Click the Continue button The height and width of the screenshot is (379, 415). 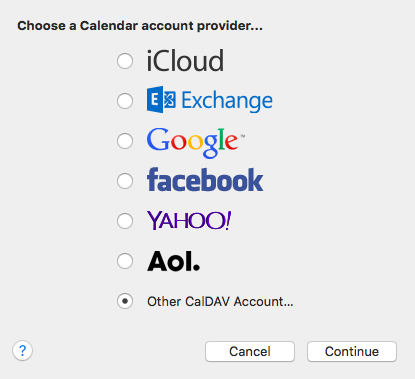click(352, 351)
